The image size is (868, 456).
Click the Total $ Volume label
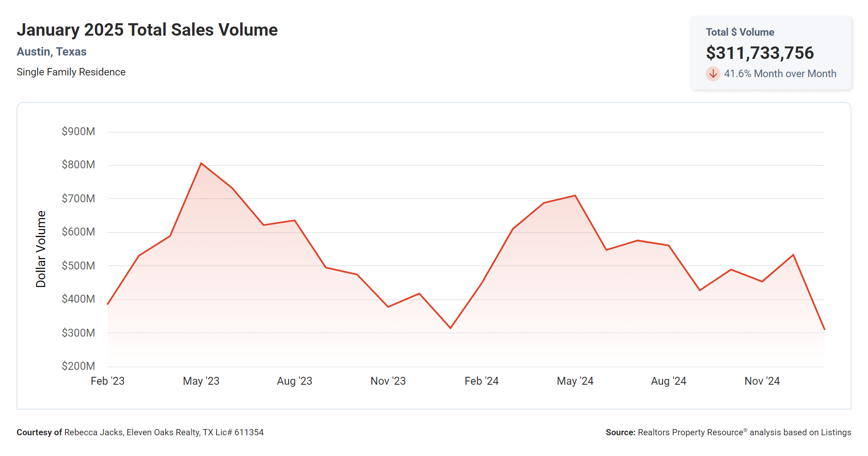[740, 32]
